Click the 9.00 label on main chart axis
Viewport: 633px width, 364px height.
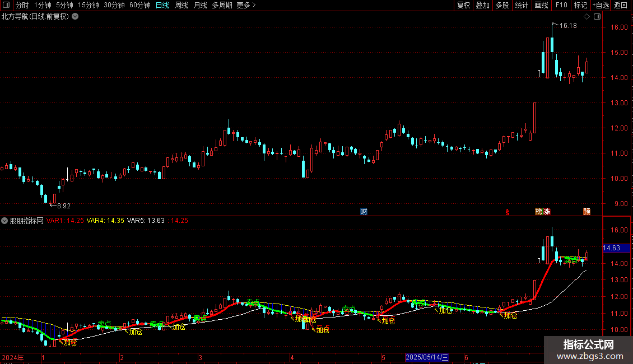(x=621, y=204)
